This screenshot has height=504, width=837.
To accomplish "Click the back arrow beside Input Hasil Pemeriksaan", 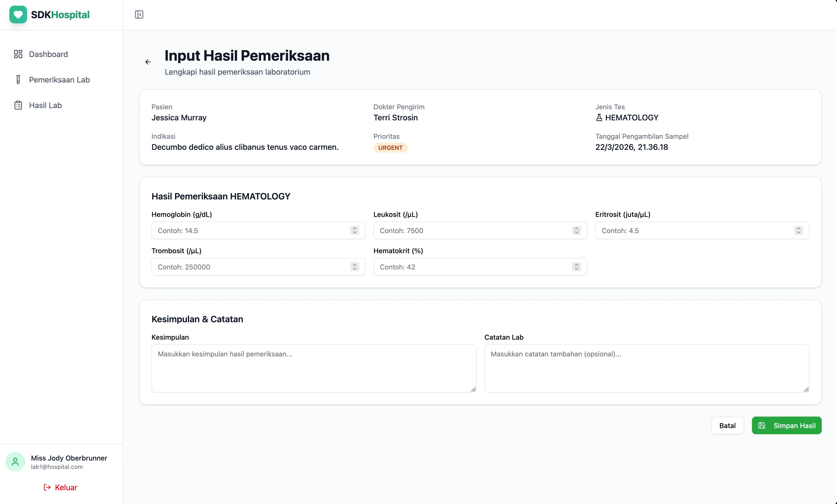I will pos(148,62).
